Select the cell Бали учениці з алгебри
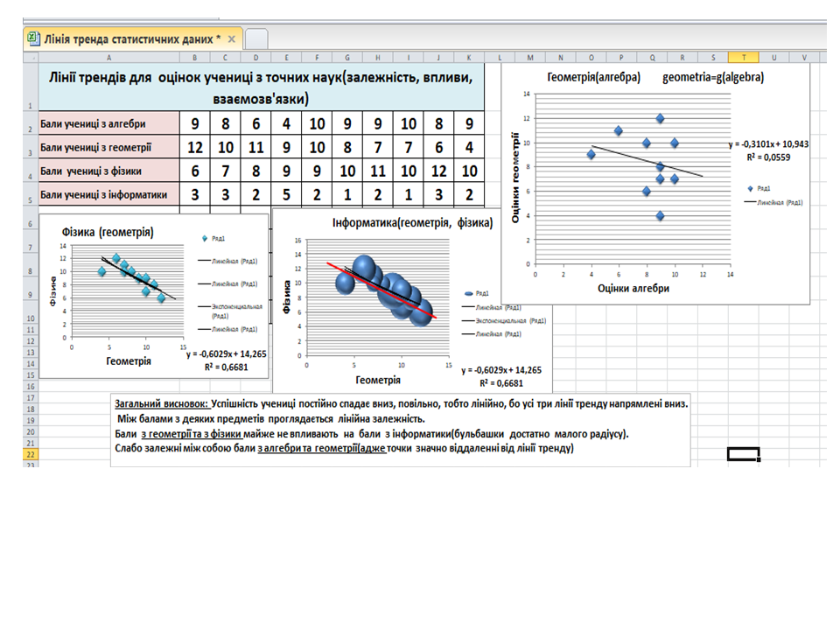 coord(108,123)
